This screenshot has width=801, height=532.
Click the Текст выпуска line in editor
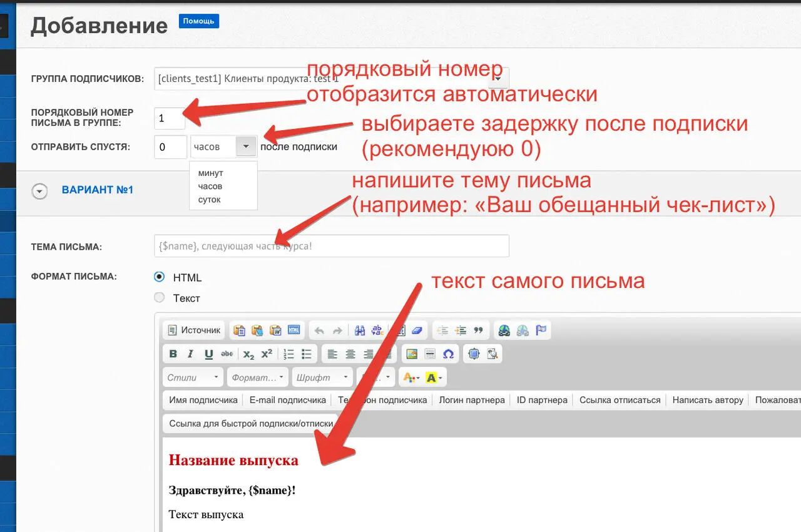206,514
